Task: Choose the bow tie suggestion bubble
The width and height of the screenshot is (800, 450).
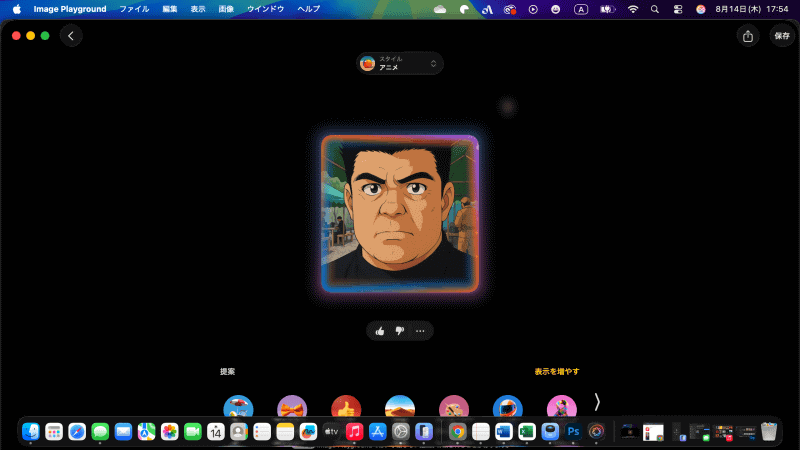Action: [292, 407]
